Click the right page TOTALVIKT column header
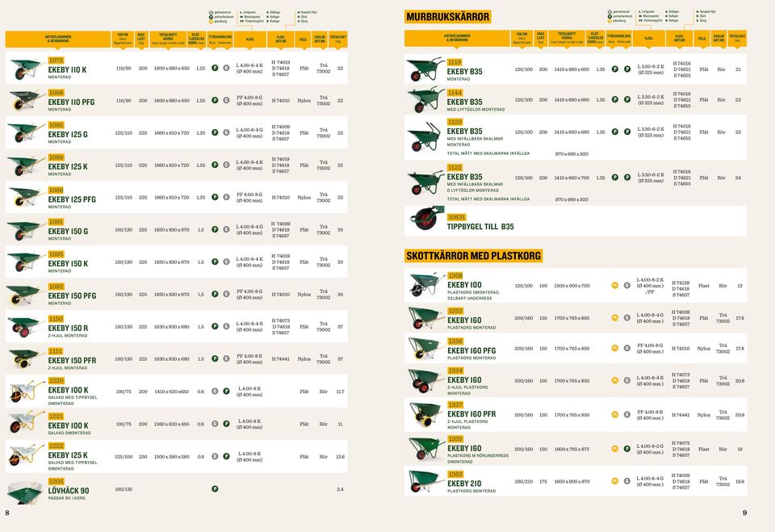This screenshot has height=532, width=775. click(x=737, y=38)
